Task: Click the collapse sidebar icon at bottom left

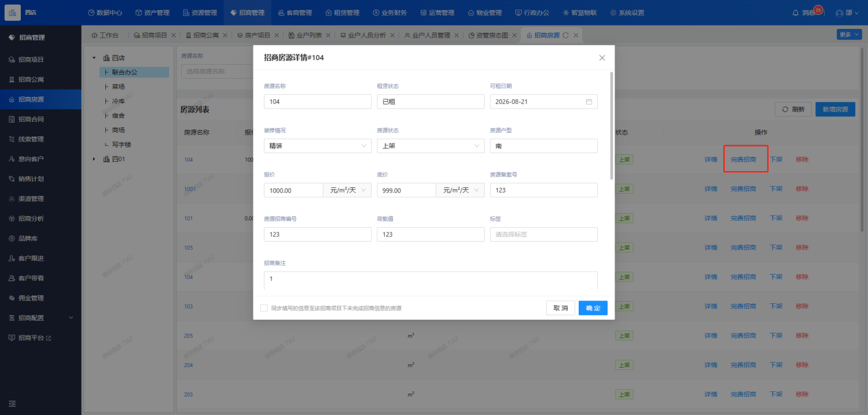Action: 12,403
